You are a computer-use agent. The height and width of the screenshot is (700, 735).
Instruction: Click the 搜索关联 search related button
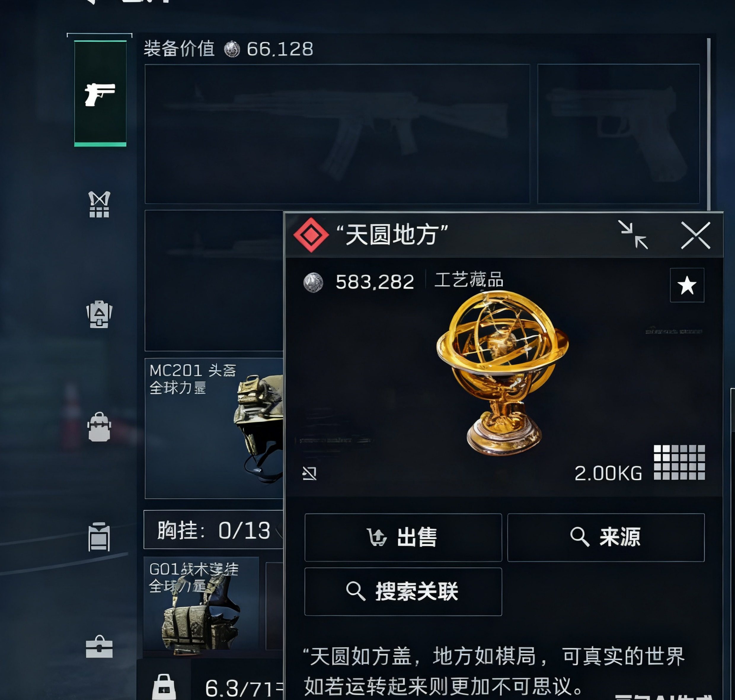pyautogui.click(x=403, y=591)
